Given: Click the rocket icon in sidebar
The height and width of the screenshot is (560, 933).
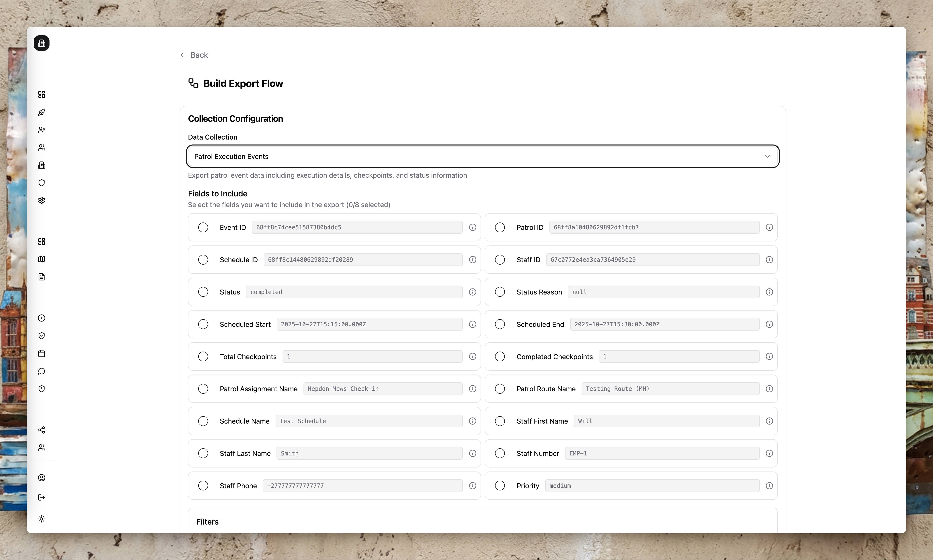Looking at the screenshot, I should (41, 112).
